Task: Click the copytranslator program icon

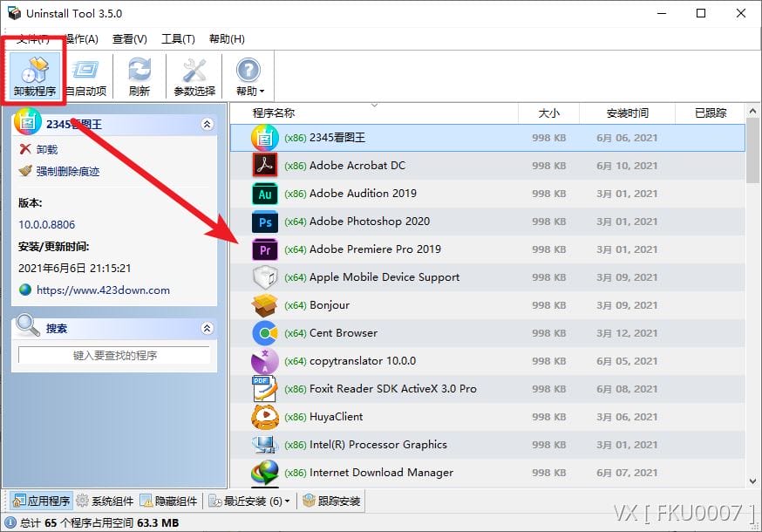Action: coord(265,361)
